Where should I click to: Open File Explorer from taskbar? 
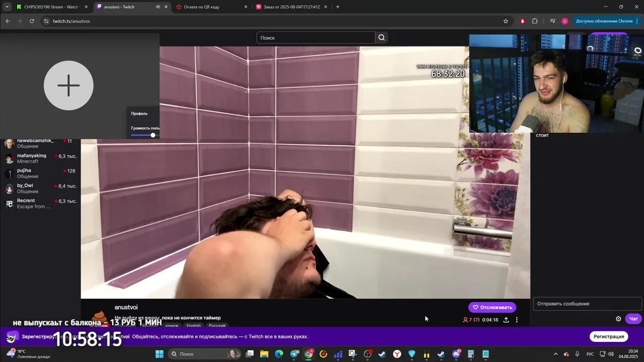coord(264,354)
